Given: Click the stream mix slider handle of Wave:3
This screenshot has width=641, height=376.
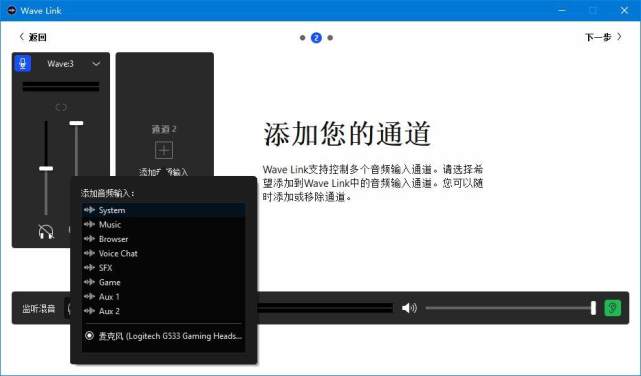Looking at the screenshot, I should coord(76,123).
